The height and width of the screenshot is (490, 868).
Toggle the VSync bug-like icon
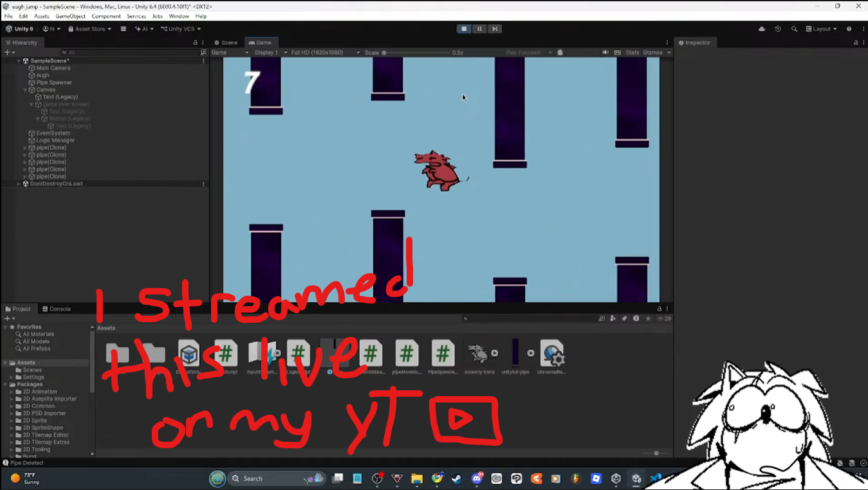click(560, 53)
